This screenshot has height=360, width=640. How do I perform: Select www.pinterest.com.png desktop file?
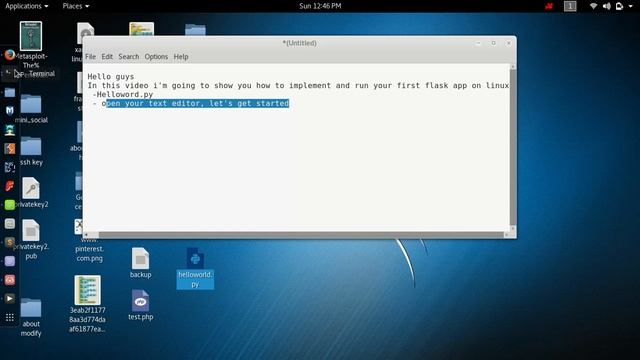click(x=89, y=241)
